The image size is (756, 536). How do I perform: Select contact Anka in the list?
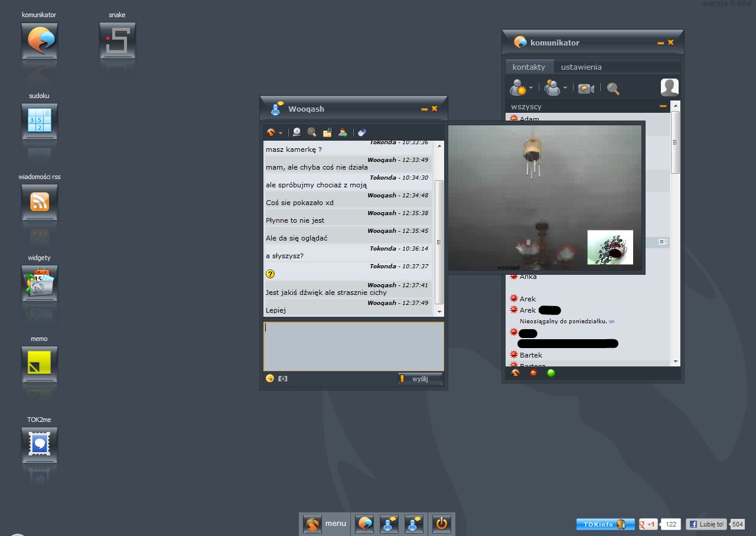(528, 277)
